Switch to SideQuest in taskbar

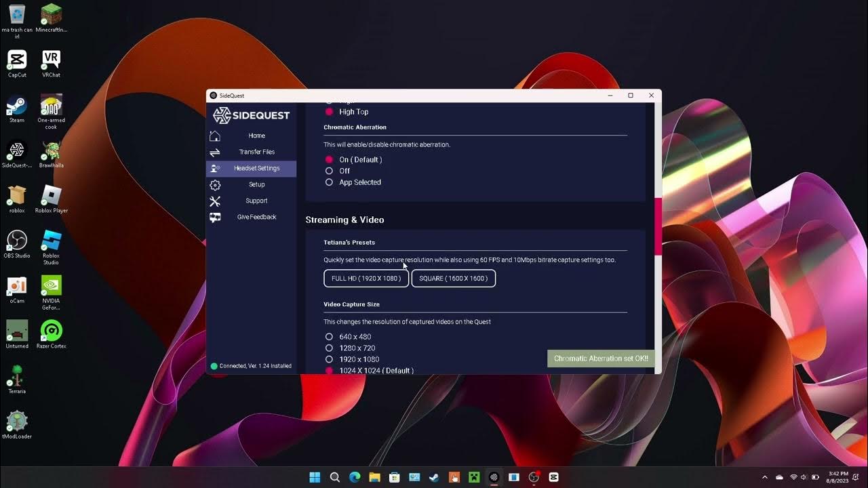494,477
